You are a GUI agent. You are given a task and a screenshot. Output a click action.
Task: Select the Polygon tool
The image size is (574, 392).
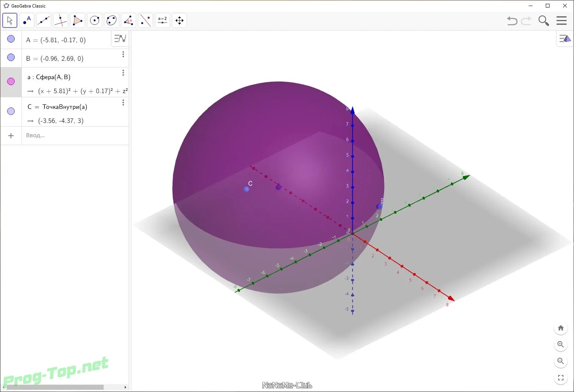pyautogui.click(x=78, y=20)
